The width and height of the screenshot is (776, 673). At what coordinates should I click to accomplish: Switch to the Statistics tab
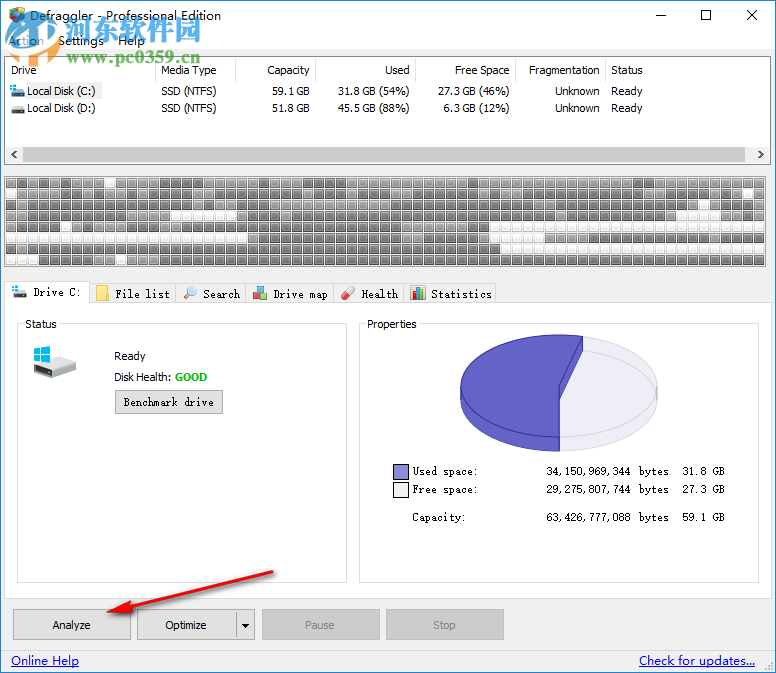pos(450,293)
